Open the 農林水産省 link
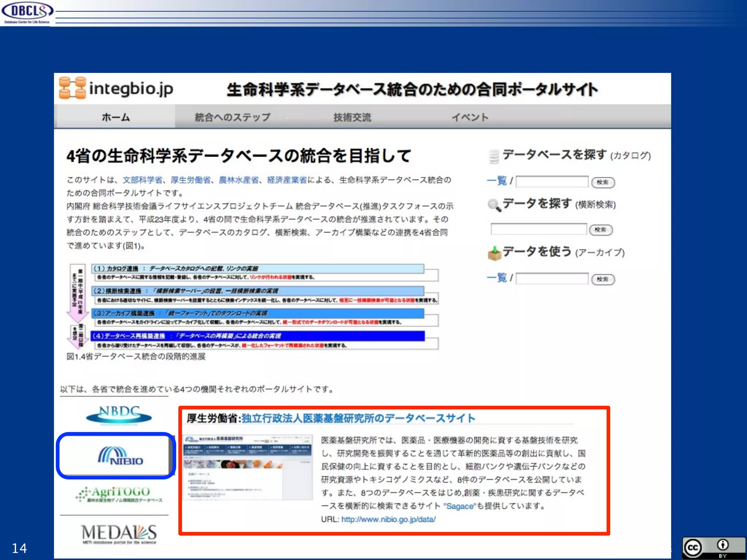 click(239, 180)
